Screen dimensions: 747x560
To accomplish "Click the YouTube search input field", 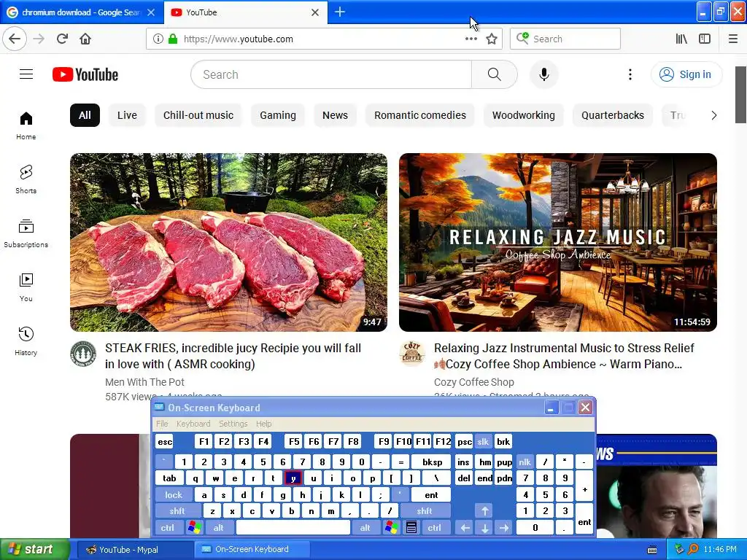I will pyautogui.click(x=331, y=74).
